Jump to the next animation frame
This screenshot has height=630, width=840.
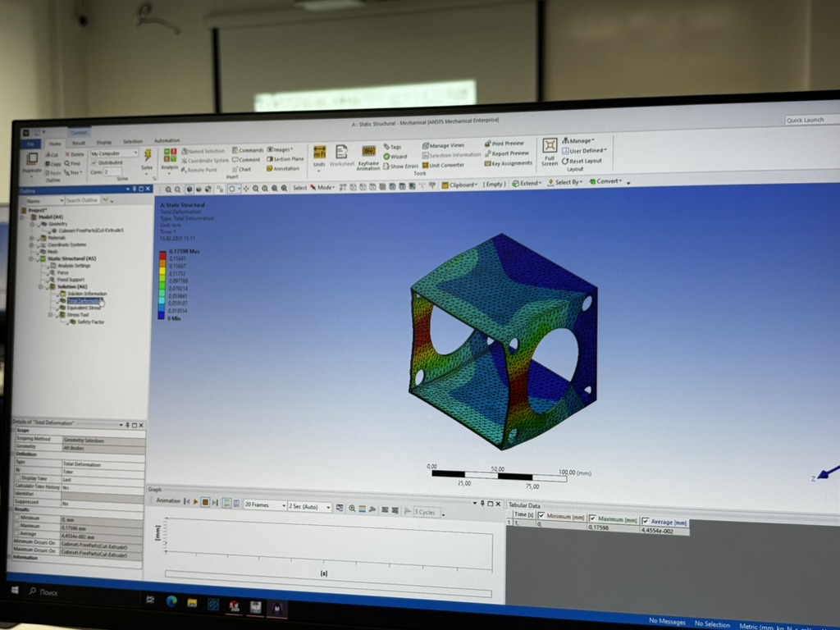tap(215, 503)
